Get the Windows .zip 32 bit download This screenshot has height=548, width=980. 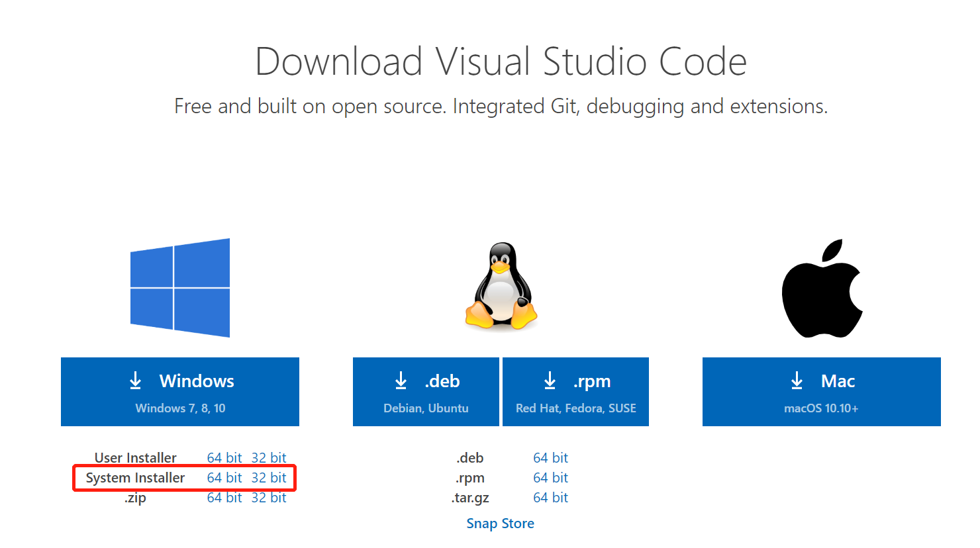[269, 498]
